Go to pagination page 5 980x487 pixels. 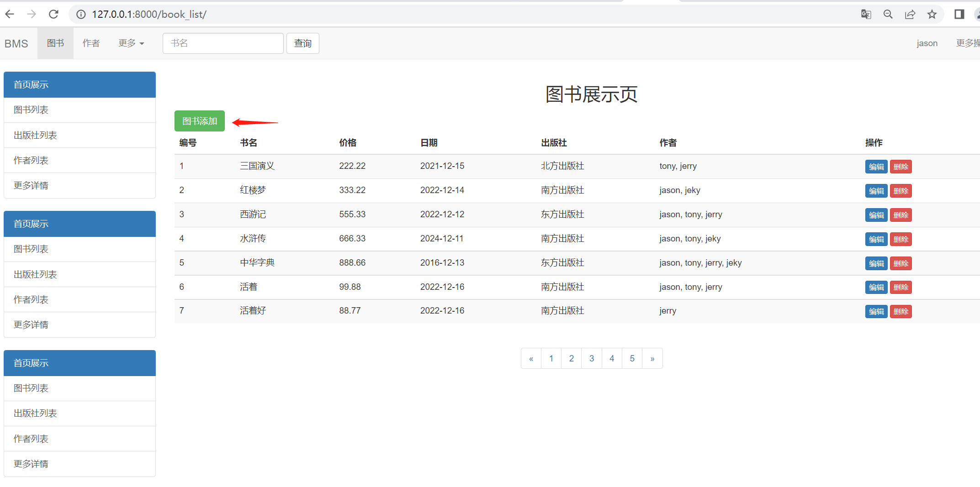click(632, 358)
